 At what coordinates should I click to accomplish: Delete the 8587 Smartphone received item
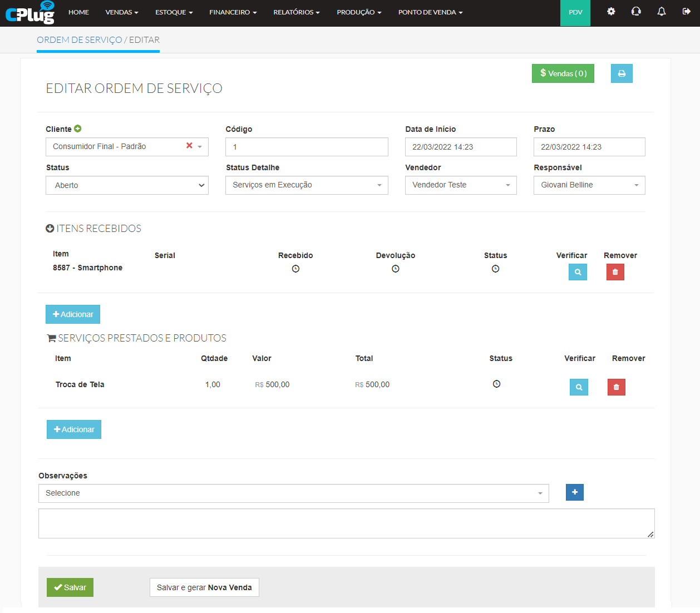[615, 272]
